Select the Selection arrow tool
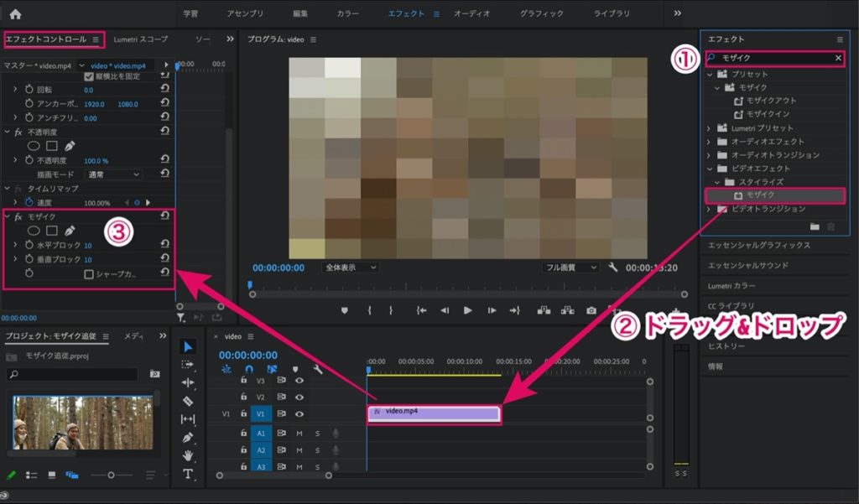This screenshot has height=504, width=859. click(x=188, y=346)
